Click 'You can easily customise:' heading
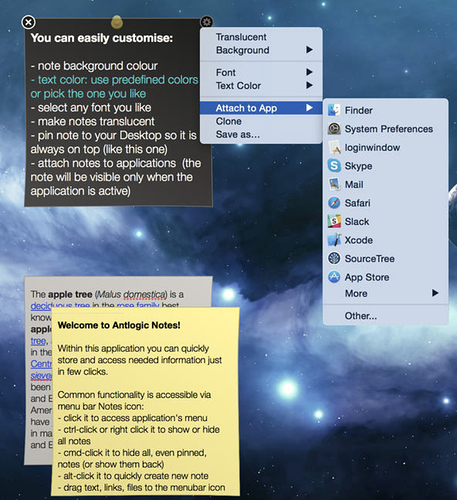Screen dimensions: 457x500 102,38
